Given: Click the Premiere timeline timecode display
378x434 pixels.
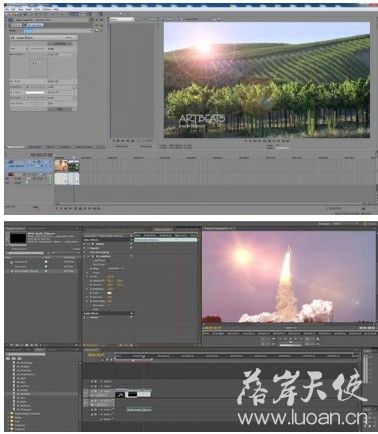Looking at the screenshot, I should tap(96, 355).
